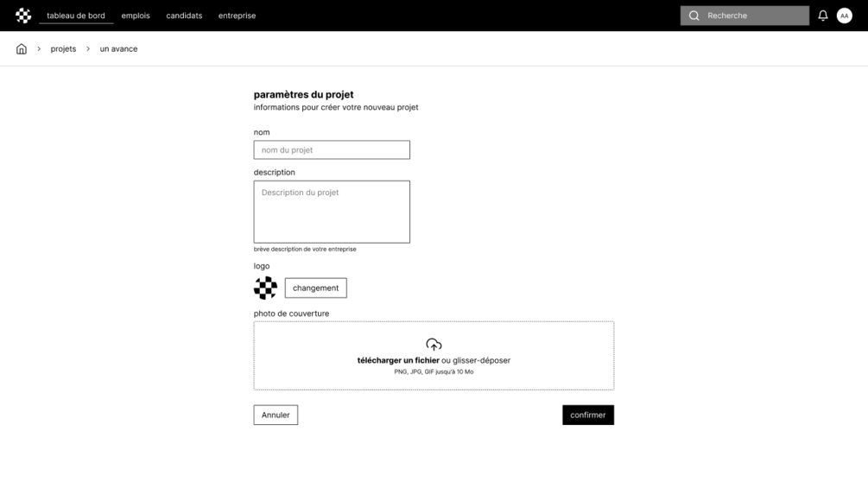Click the changement logo button
Viewport: 868px width, 488px height.
coord(315,288)
